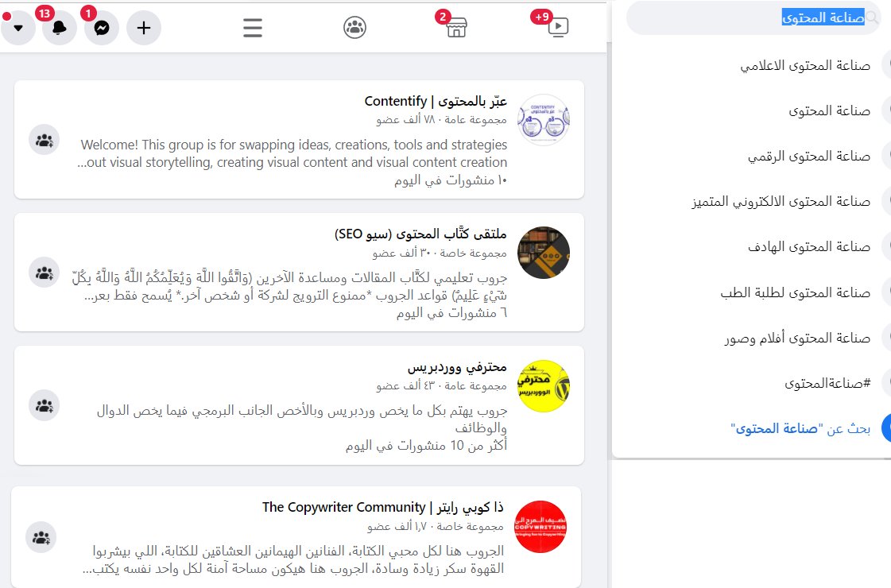Click the text مجموعة خاصة · ٣٠ ألف عضو
This screenshot has width=891, height=588.
point(440,253)
